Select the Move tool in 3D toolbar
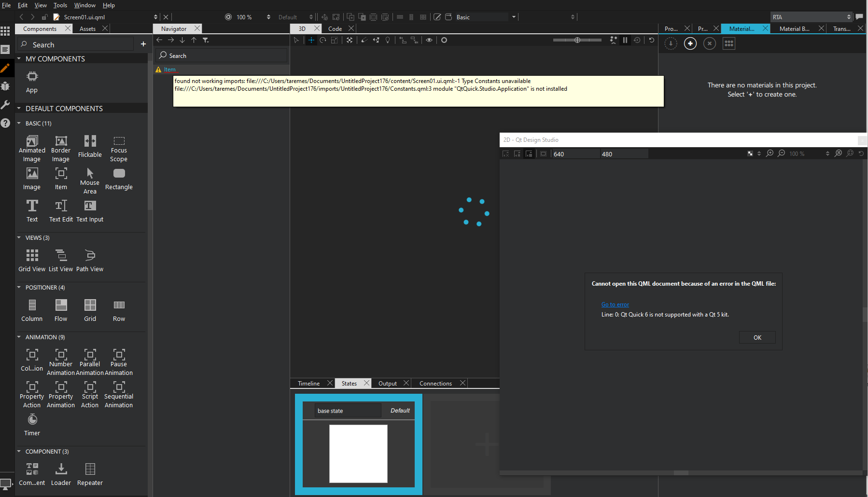This screenshot has width=868, height=497. pos(311,40)
